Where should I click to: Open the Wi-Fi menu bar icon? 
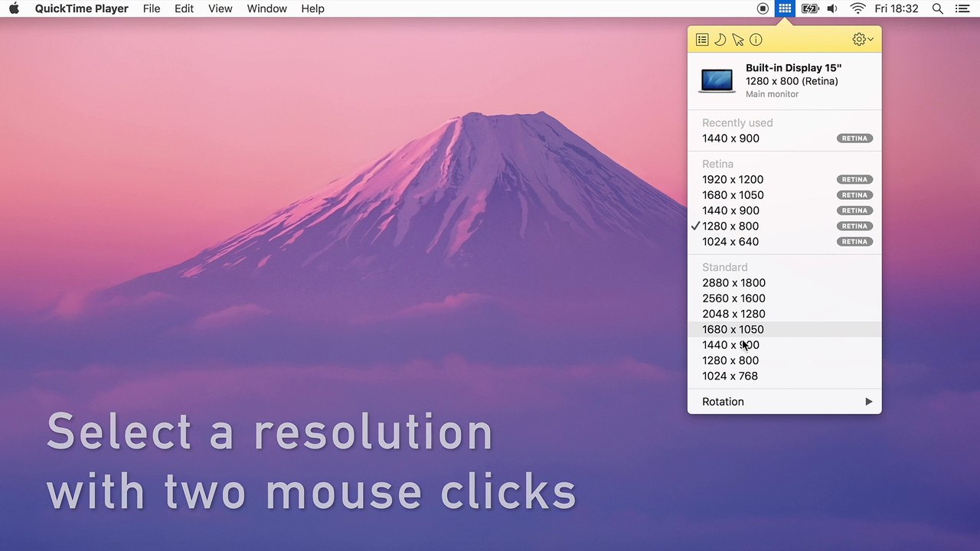click(858, 8)
